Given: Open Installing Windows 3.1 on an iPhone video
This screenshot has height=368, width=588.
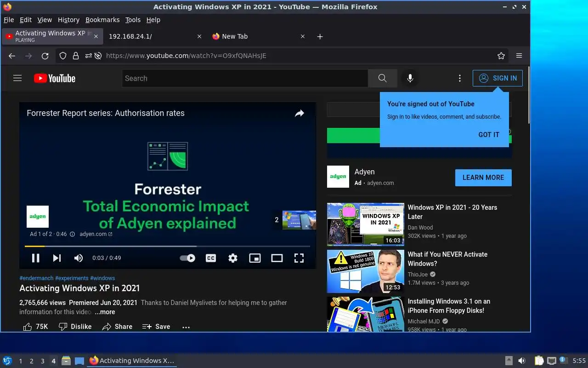Looking at the screenshot, I should click(x=449, y=306).
